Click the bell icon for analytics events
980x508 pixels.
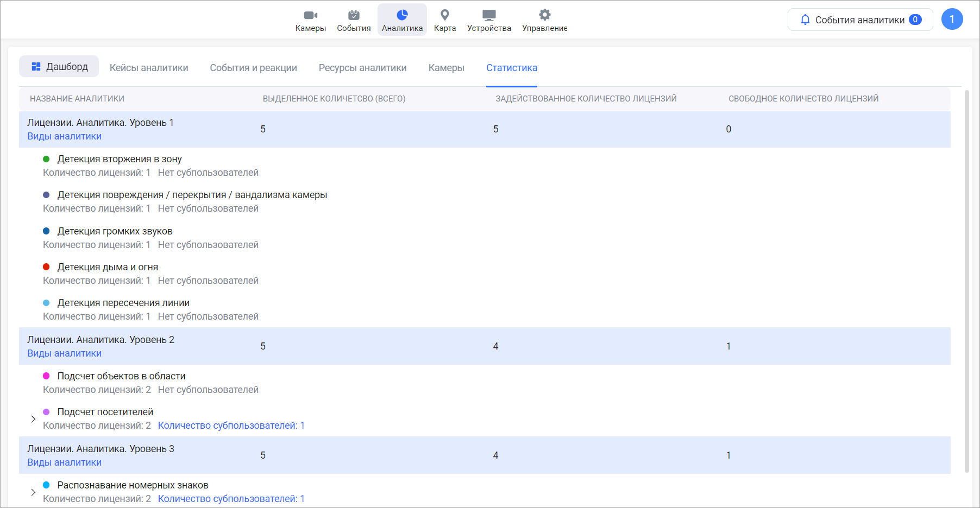(x=805, y=20)
